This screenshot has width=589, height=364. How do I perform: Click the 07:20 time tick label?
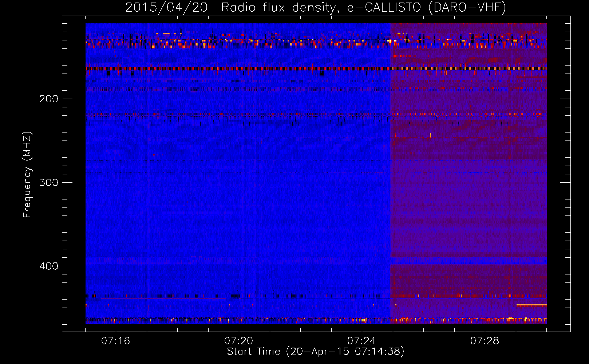point(239,341)
